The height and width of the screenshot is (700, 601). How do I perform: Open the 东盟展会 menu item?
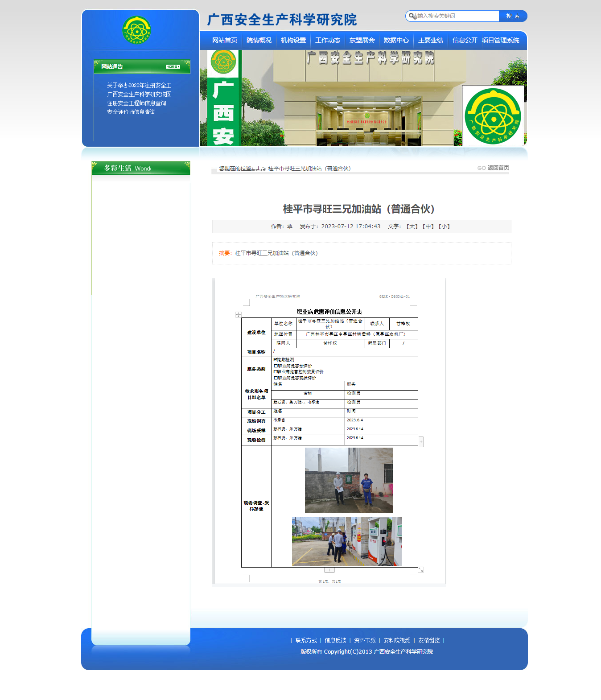[362, 40]
